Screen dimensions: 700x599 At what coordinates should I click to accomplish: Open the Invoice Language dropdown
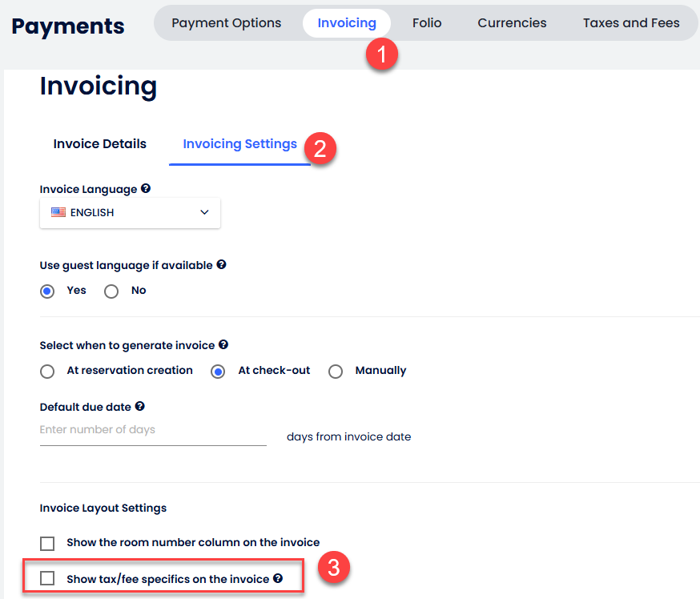(130, 213)
